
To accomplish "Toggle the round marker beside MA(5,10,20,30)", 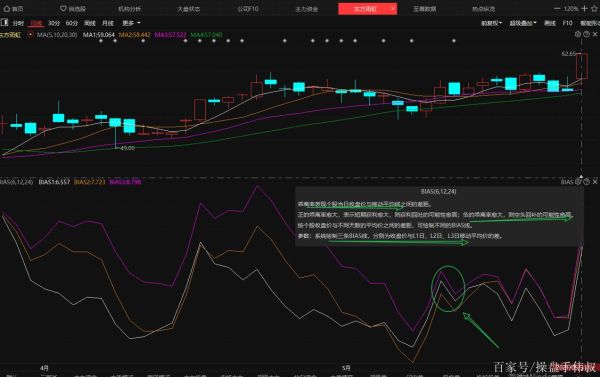I will click(30, 35).
